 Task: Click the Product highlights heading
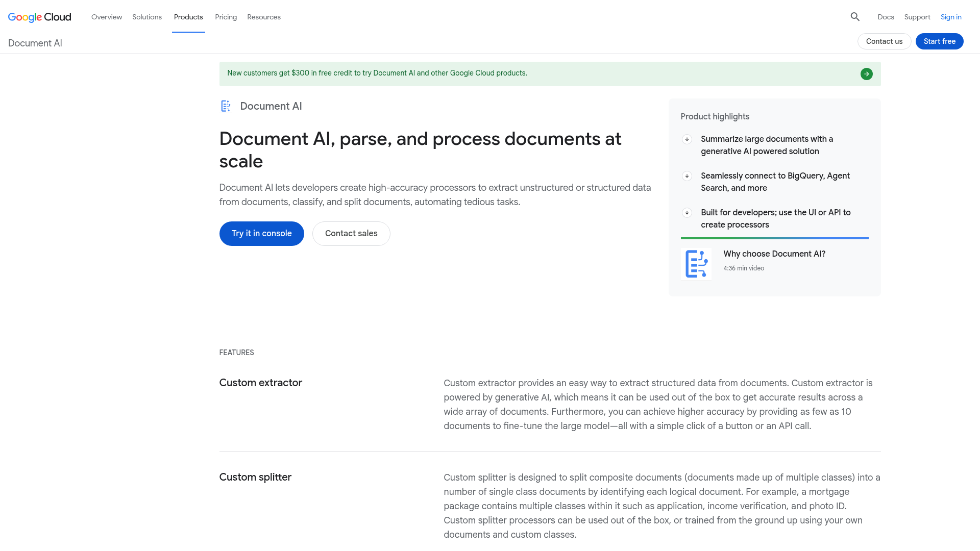pyautogui.click(x=715, y=117)
